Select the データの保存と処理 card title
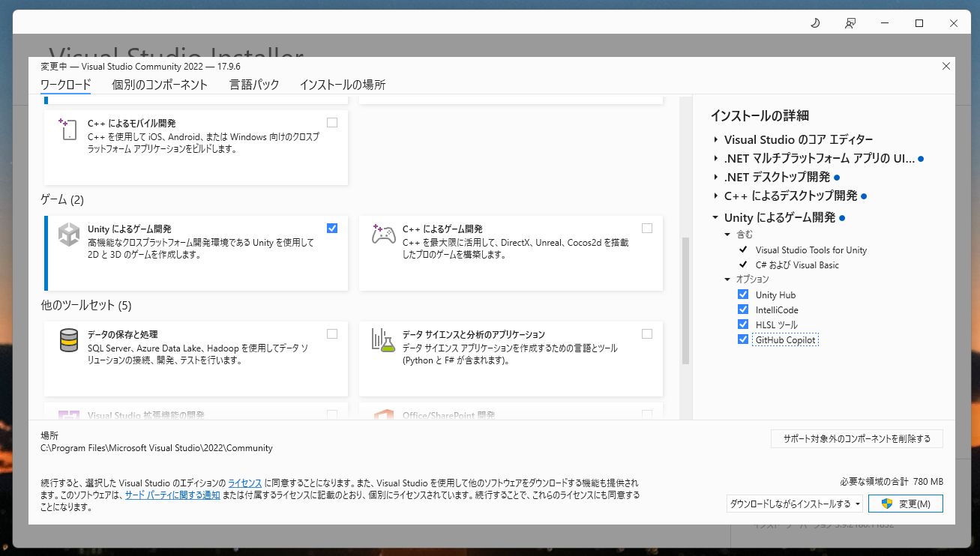This screenshot has height=556, width=980. coord(123,334)
